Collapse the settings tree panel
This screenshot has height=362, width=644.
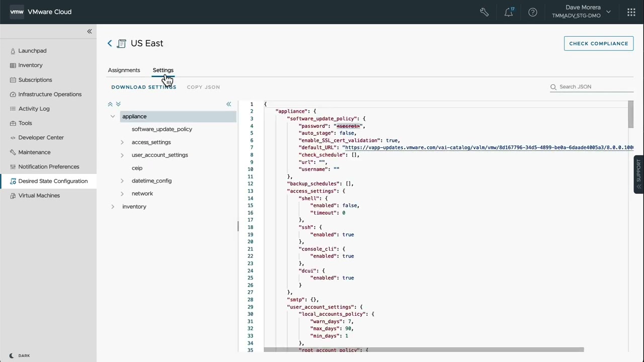click(228, 104)
